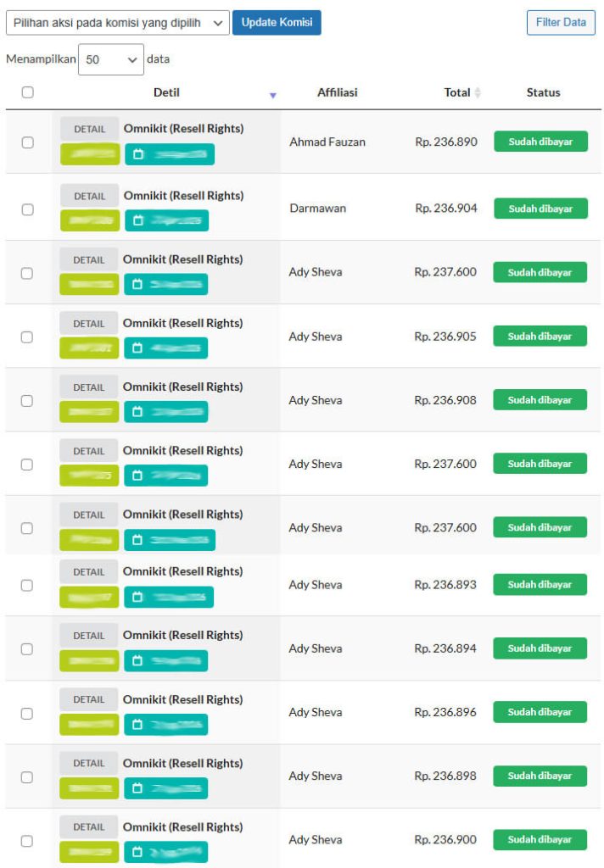Click calendar icon in Rp. 236.905 row
Screen dimensions: 604x868
pyautogui.click(x=137, y=348)
